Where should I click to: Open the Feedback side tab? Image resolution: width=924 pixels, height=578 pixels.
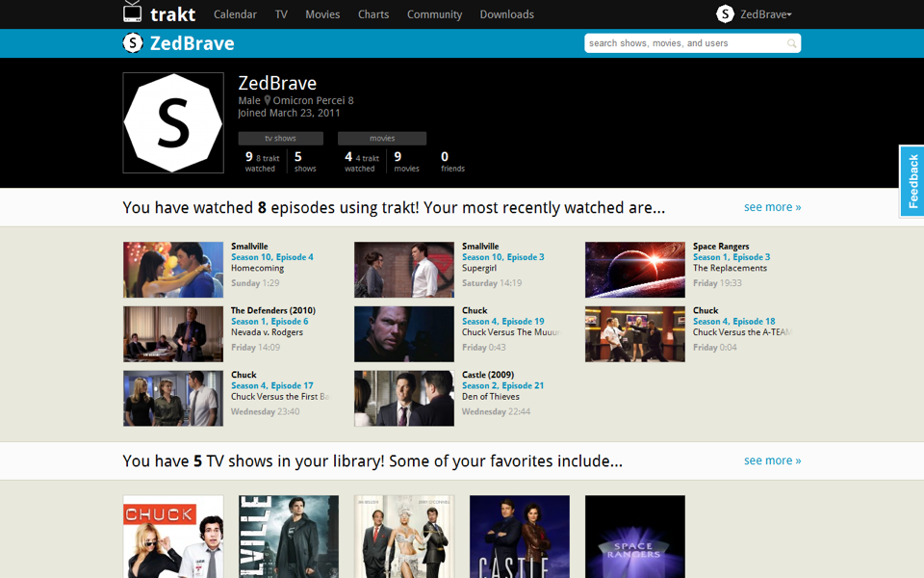tap(912, 181)
